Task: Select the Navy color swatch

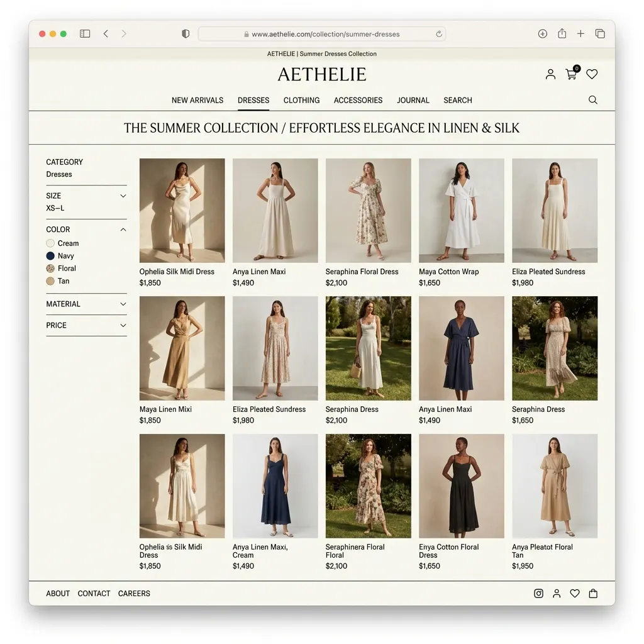Action: [50, 256]
